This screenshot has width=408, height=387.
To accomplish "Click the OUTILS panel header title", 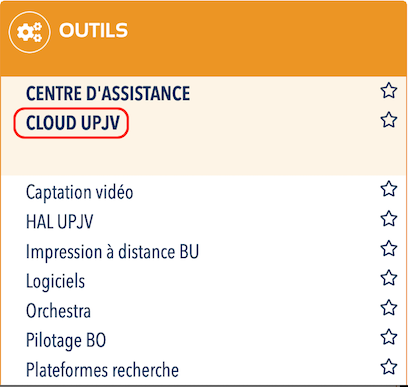I will point(93,30).
